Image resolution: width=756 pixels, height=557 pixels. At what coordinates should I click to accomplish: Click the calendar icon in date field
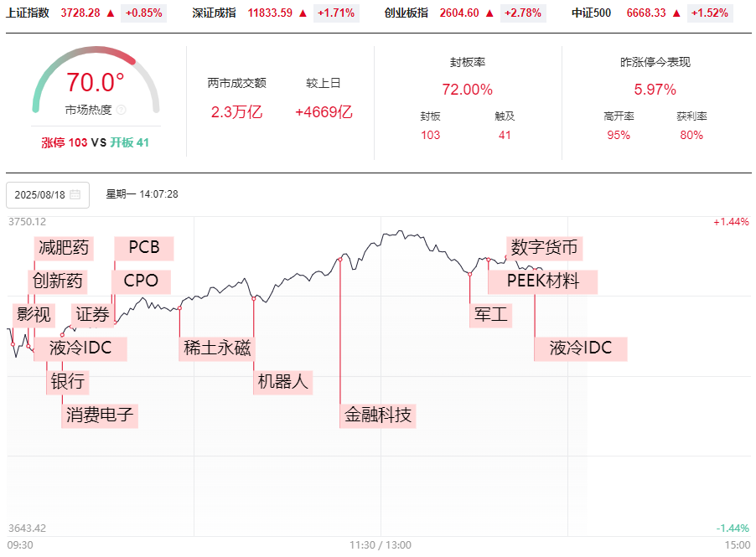[x=75, y=195]
